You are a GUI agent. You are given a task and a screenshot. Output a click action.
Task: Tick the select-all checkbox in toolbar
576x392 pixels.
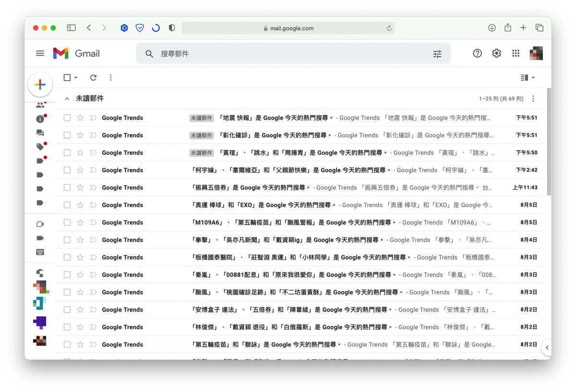(x=67, y=77)
